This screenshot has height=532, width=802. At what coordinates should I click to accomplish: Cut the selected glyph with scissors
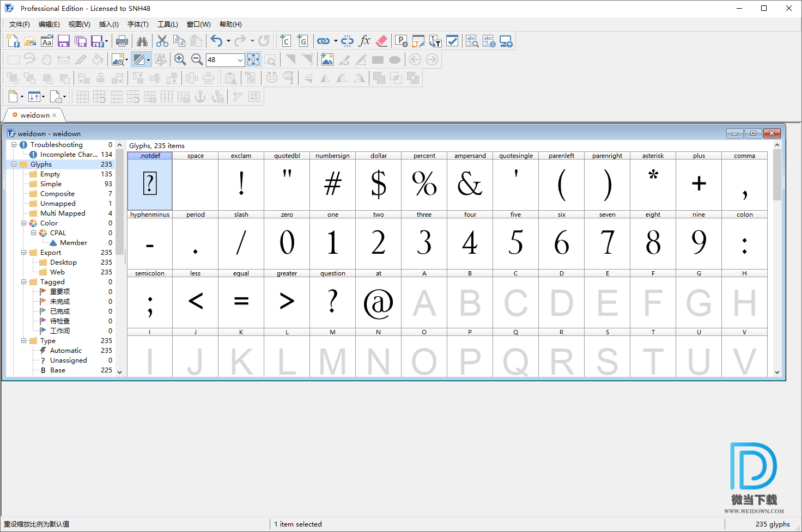(x=162, y=41)
